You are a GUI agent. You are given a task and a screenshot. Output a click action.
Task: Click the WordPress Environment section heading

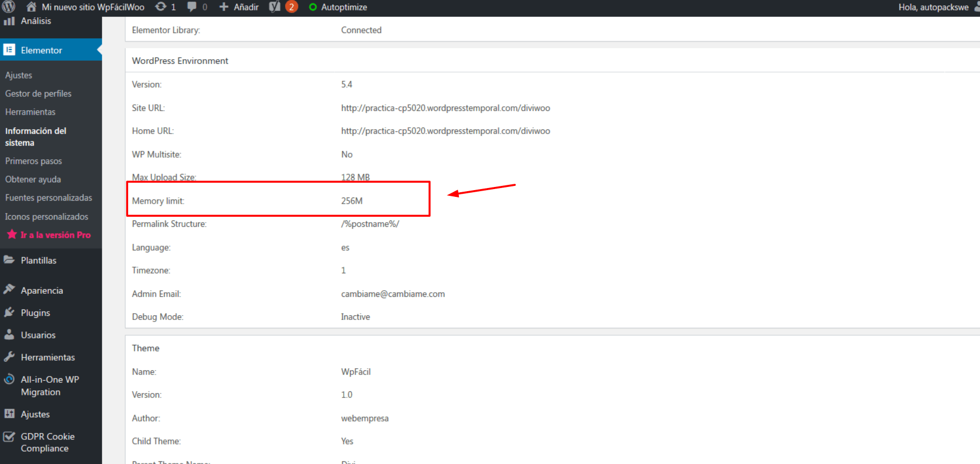180,61
